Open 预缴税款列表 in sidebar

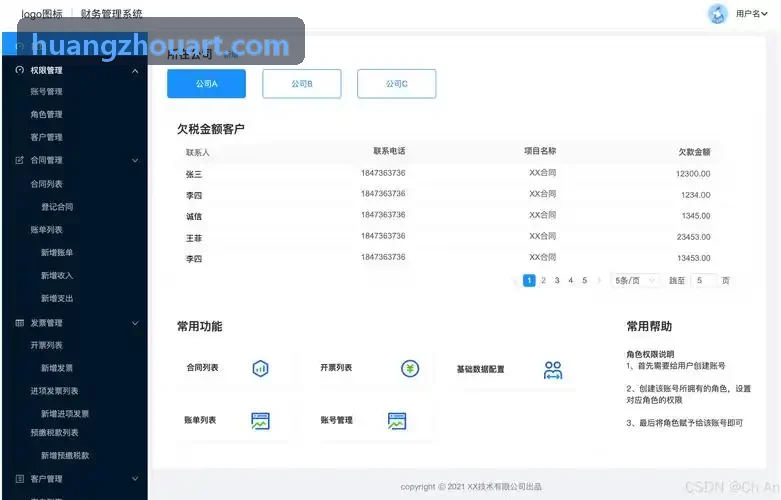click(x=54, y=432)
